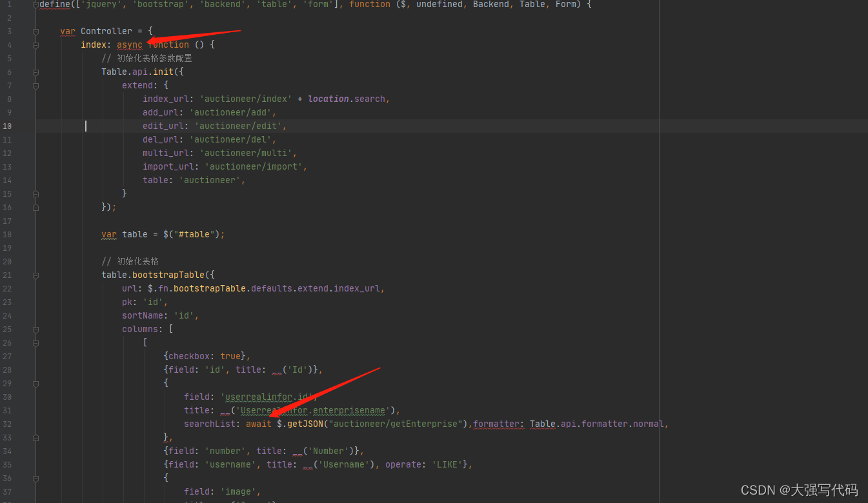
Task: Click the 'auctioneer/getEnterprise' string
Action: 396,424
